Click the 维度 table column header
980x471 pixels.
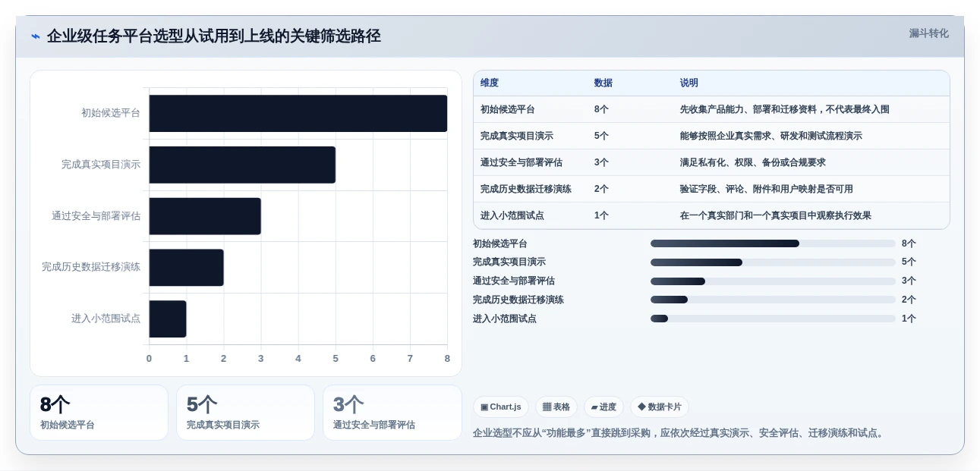tap(490, 83)
